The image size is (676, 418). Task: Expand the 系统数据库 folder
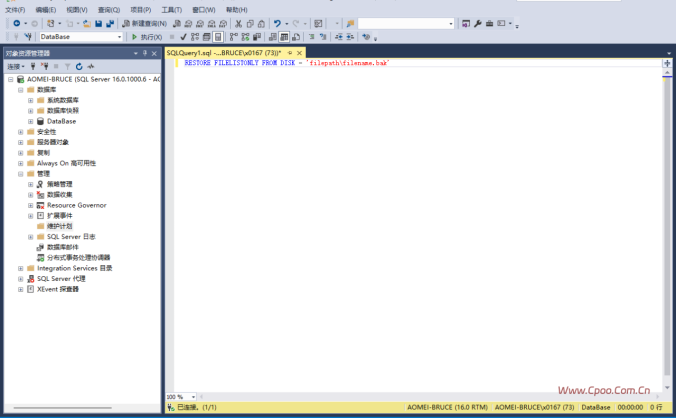pos(30,100)
